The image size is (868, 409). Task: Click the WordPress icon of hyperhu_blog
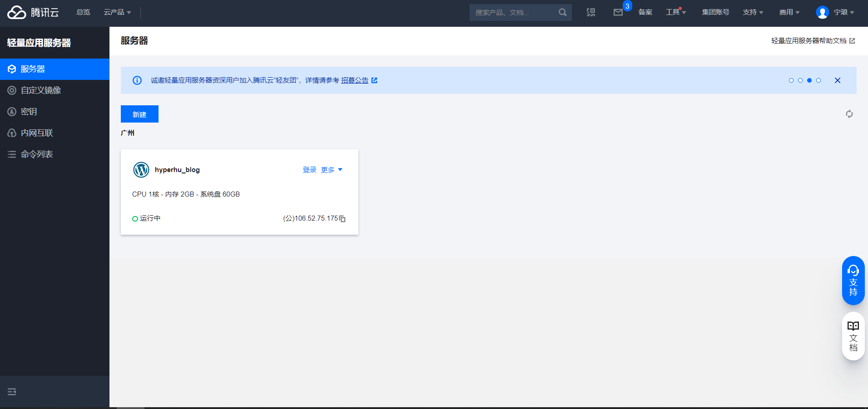tap(141, 170)
